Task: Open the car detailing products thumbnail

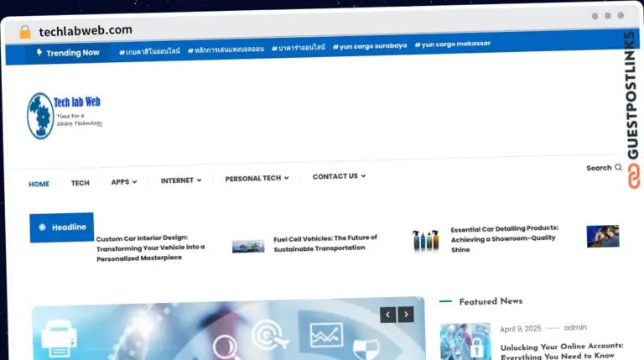Action: pyautogui.click(x=426, y=241)
